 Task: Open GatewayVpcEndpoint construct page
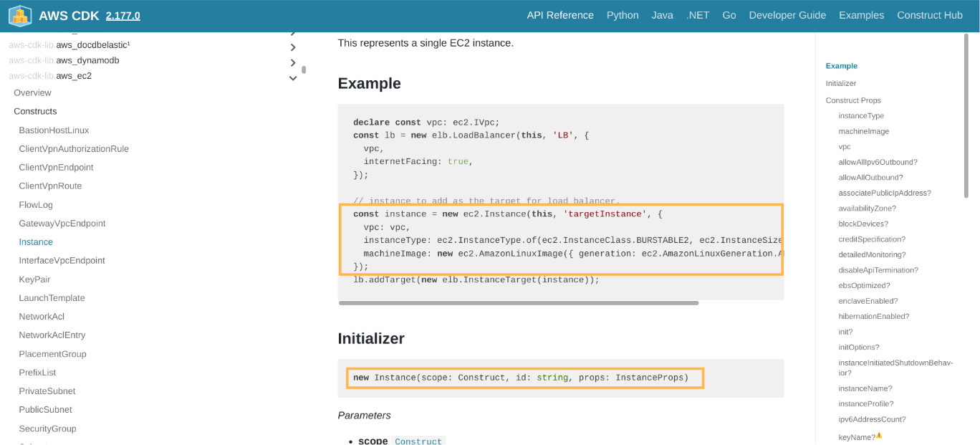click(x=62, y=224)
